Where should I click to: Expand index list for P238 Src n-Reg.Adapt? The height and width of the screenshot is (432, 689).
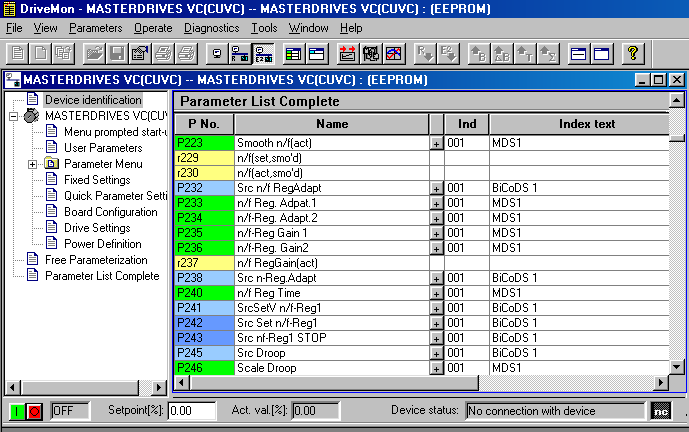436,279
